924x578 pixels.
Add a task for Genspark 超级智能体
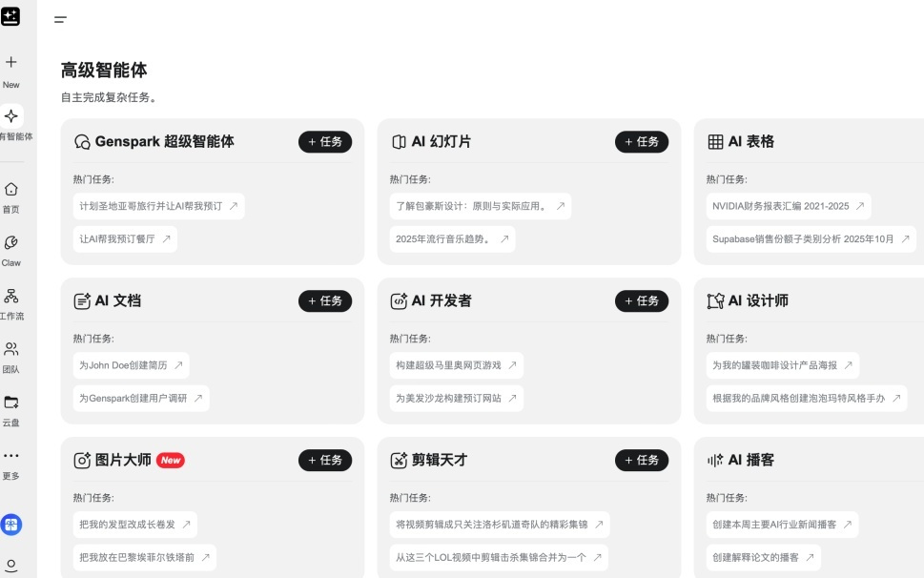(325, 142)
